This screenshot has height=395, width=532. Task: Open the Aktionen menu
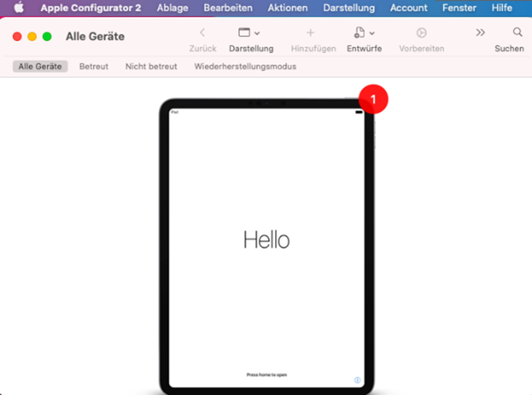287,8
